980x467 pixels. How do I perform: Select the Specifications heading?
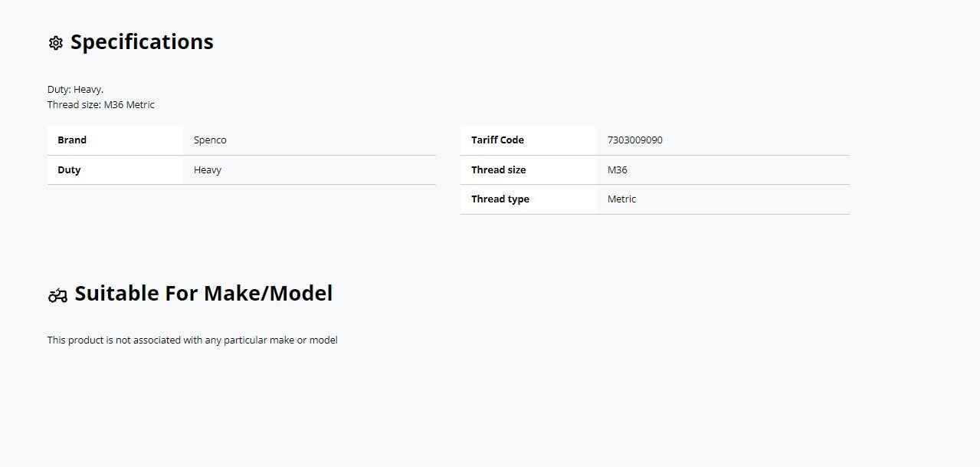pyautogui.click(x=142, y=41)
